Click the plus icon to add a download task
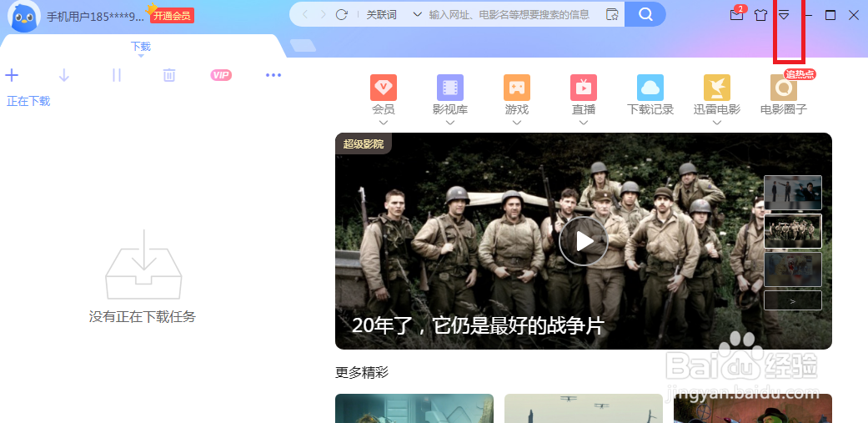The image size is (868, 423). (12, 75)
